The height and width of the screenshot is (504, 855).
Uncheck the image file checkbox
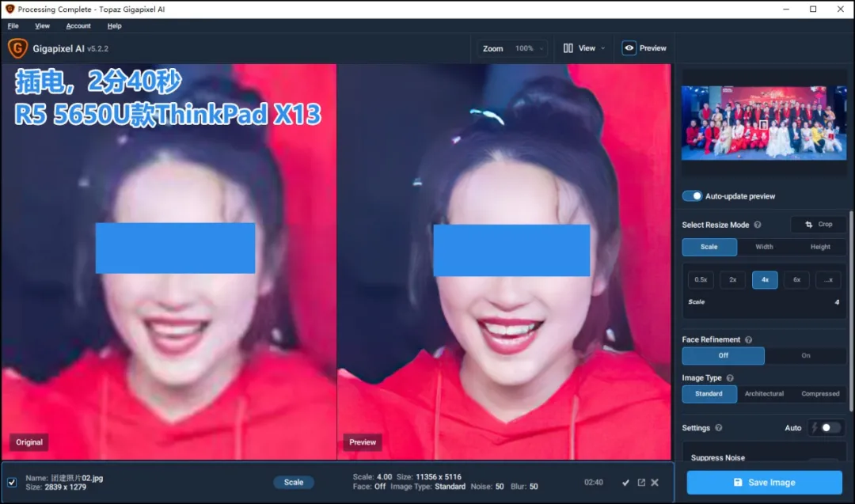point(12,483)
